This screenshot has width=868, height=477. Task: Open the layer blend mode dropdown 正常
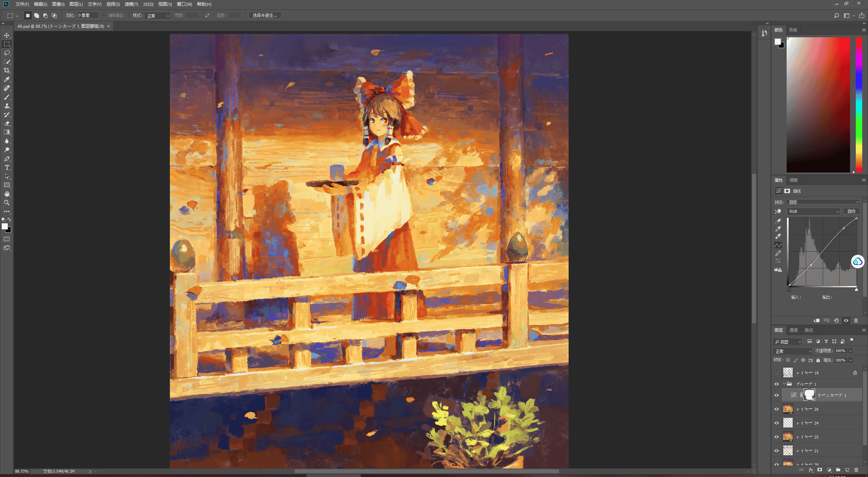[x=792, y=351]
